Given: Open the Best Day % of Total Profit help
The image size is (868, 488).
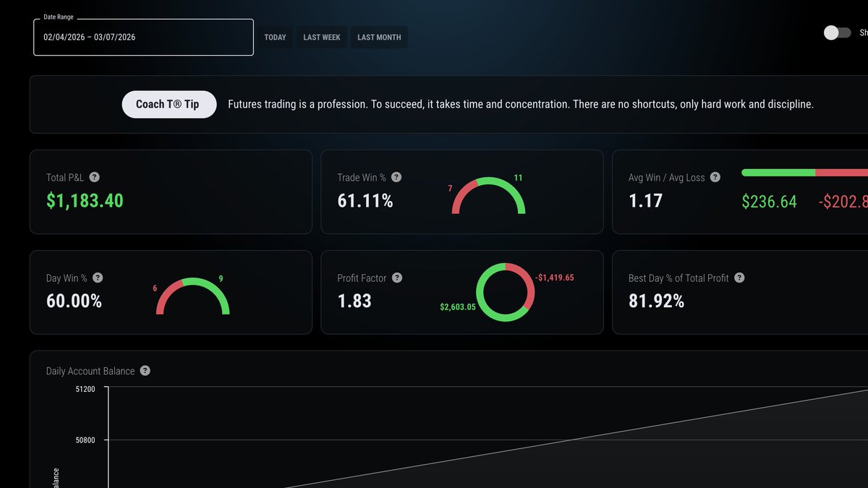Looking at the screenshot, I should [x=739, y=278].
